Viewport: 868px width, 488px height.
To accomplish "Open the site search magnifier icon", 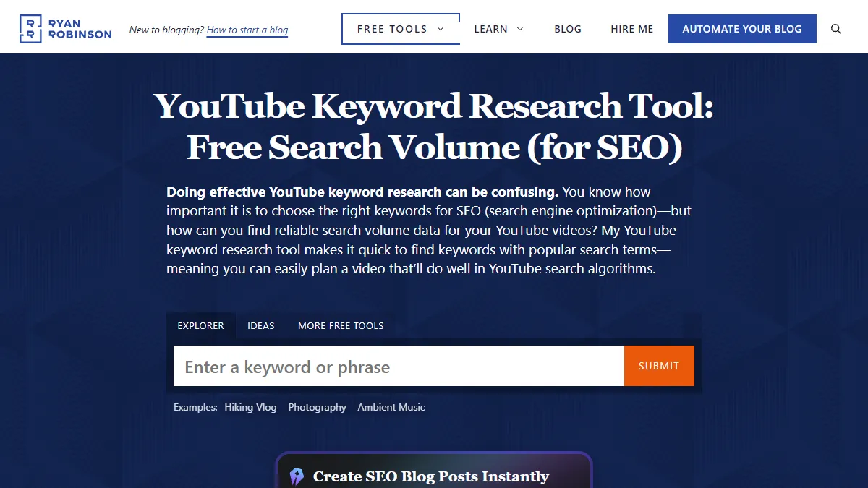I will (x=836, y=29).
